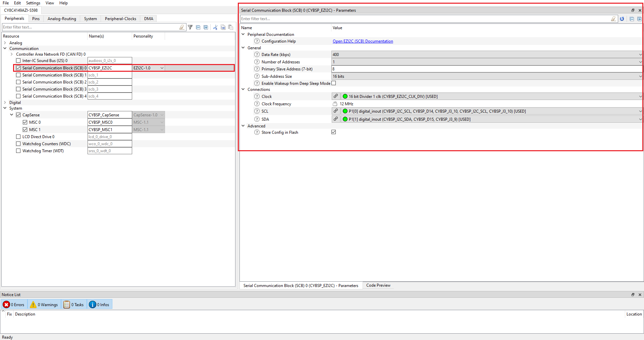Click the blue reset-to-default arrow in Parameters
Viewport: 644px width, 340px height.
pyautogui.click(x=622, y=19)
